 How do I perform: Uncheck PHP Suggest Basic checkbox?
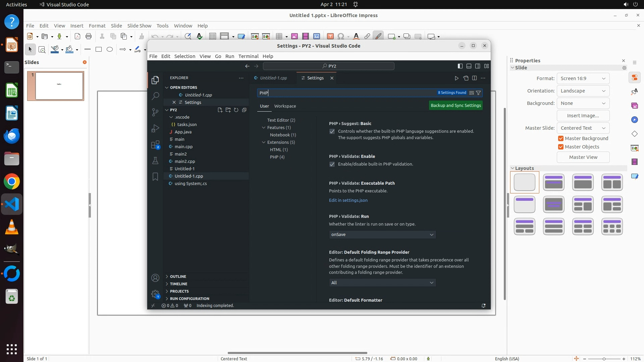pos(332,131)
